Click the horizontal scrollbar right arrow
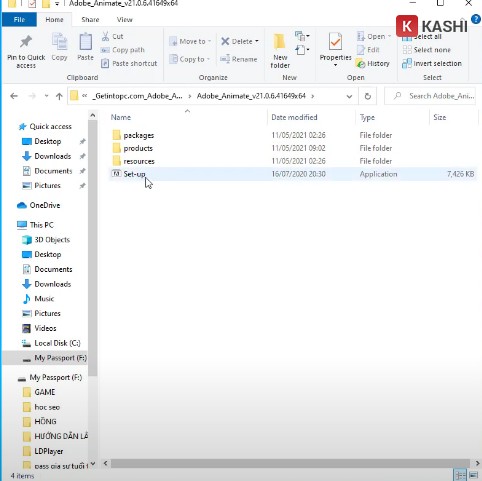 click(x=477, y=463)
